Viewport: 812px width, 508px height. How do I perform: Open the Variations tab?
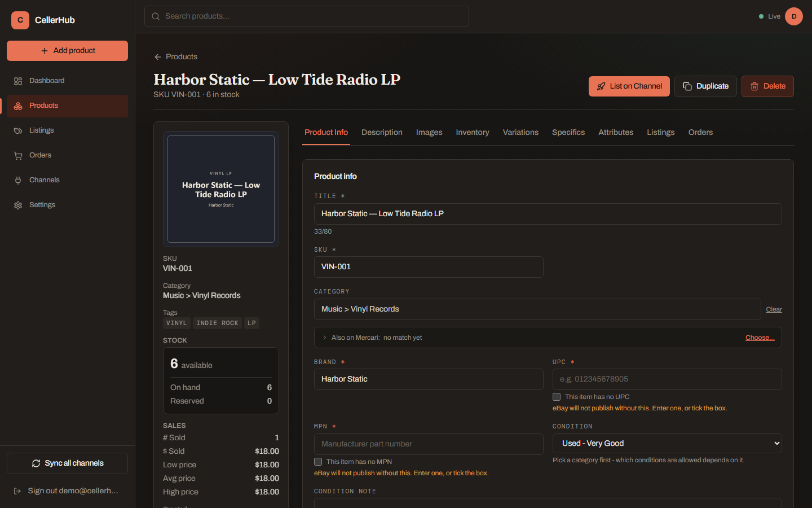click(520, 133)
